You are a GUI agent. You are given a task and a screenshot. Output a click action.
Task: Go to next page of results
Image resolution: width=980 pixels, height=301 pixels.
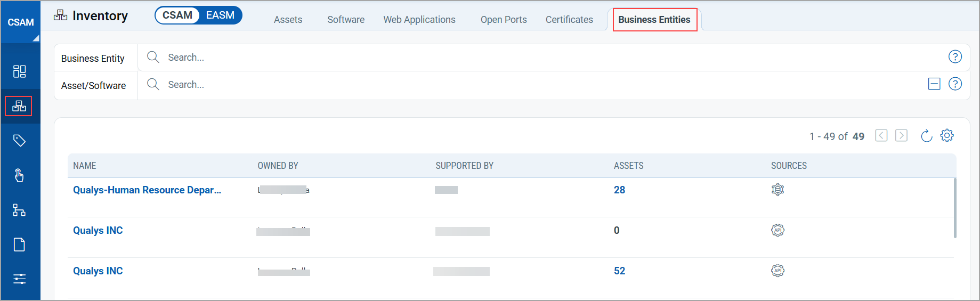pyautogui.click(x=902, y=136)
